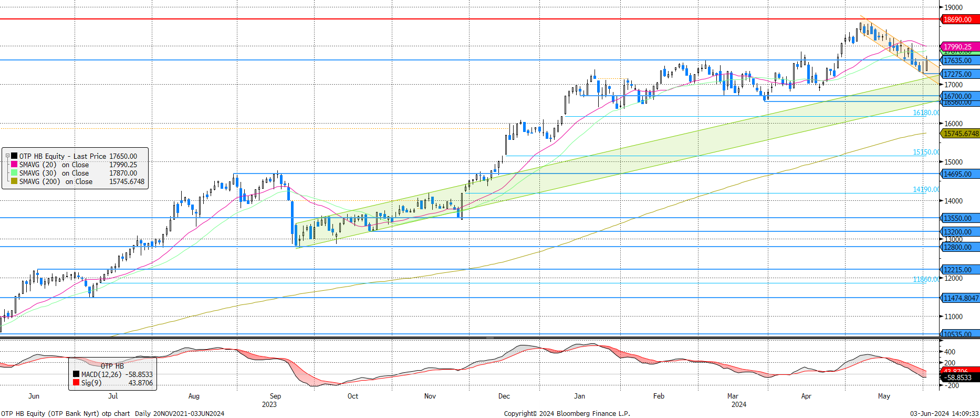The image size is (980, 418).
Task: Click the pane divider handle above MACD panel
Action: pyautogui.click(x=489, y=338)
